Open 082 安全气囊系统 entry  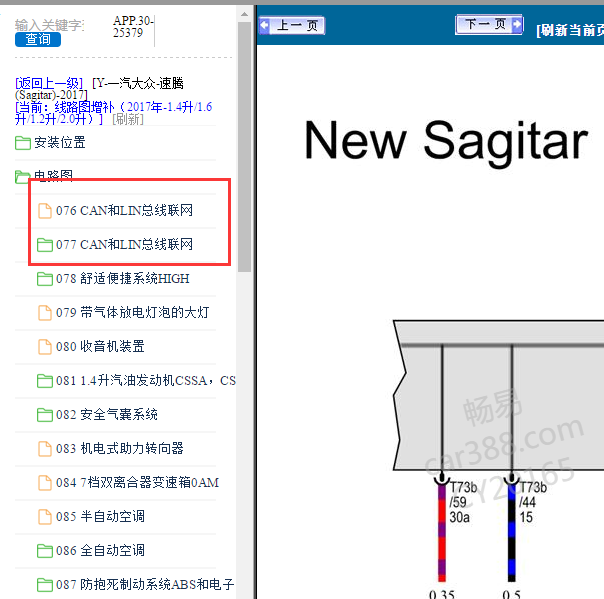point(107,414)
